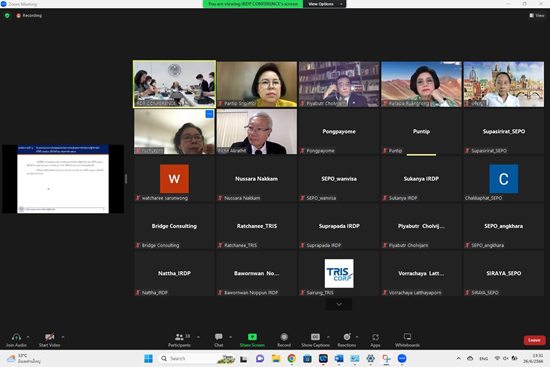550x367 pixels.
Task: Click the Supasirirat_SEPO participant name
Action: tap(504, 131)
